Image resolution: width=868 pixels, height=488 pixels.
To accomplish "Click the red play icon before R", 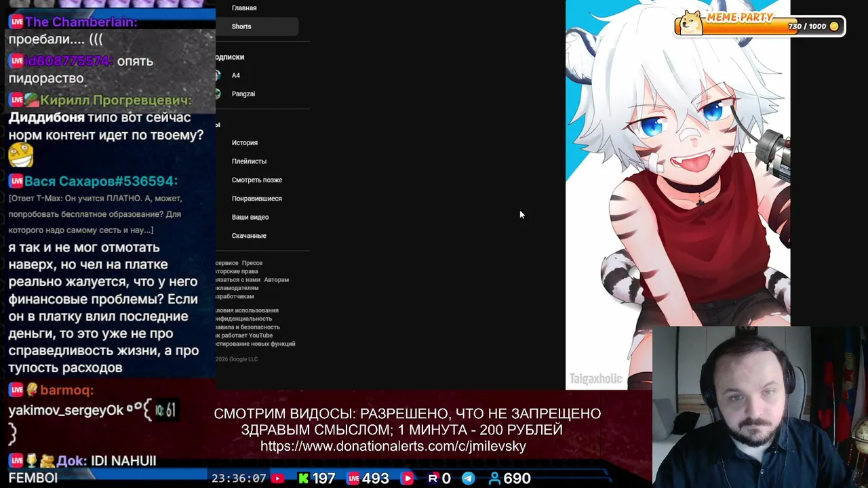I will [407, 479].
